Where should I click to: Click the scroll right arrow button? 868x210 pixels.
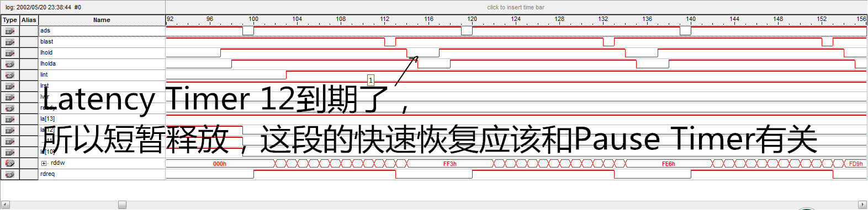coord(862,204)
